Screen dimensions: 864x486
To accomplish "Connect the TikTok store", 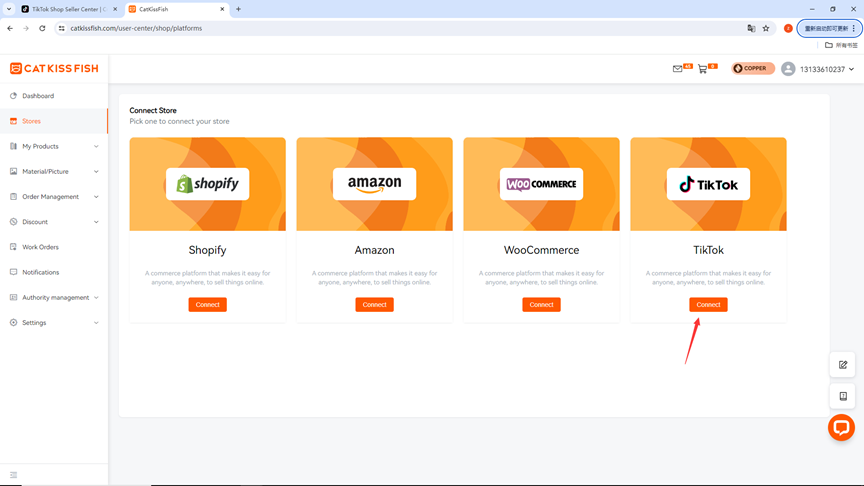I will point(708,305).
